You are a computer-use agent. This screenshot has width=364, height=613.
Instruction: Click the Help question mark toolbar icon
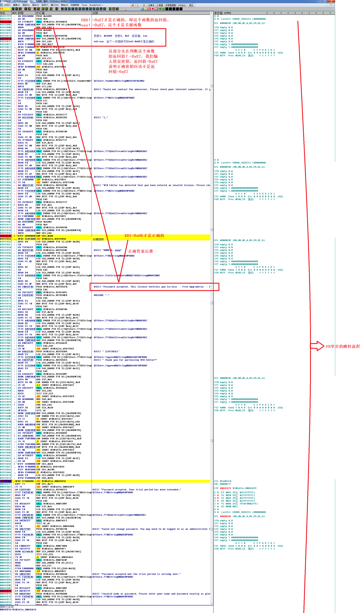pyautogui.click(x=117, y=9)
